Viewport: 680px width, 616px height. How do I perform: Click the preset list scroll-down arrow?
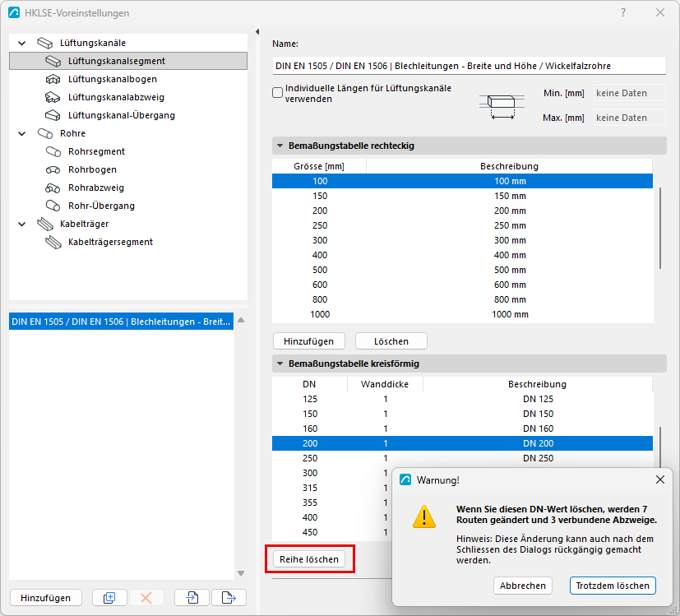[x=241, y=573]
